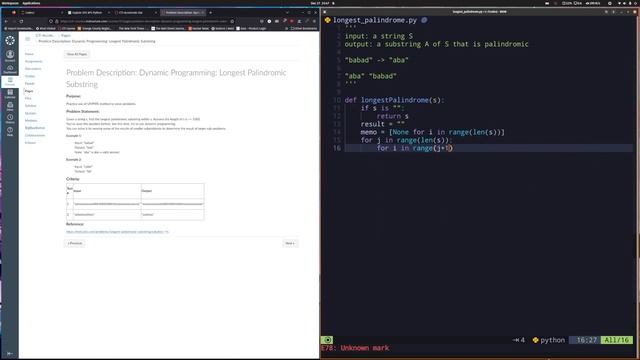
Task: Click the Vim mode indicator in status line
Action: click(327, 340)
